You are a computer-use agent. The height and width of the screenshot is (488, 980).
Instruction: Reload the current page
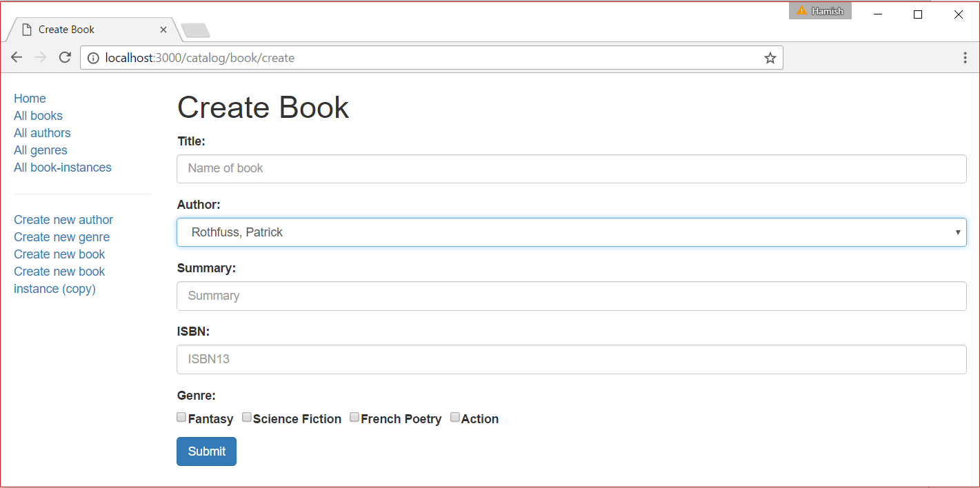point(65,57)
